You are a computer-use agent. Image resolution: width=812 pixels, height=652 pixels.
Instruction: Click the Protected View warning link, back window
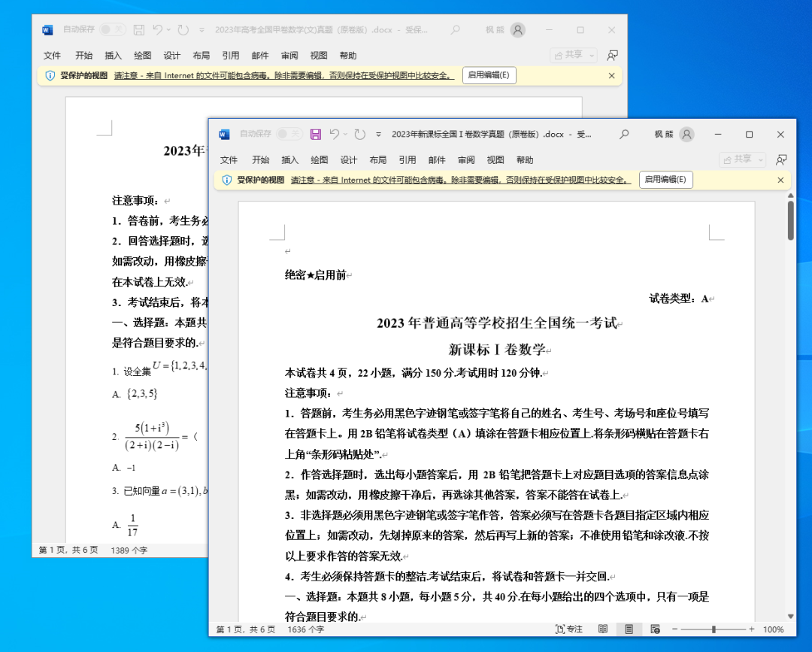[283, 76]
